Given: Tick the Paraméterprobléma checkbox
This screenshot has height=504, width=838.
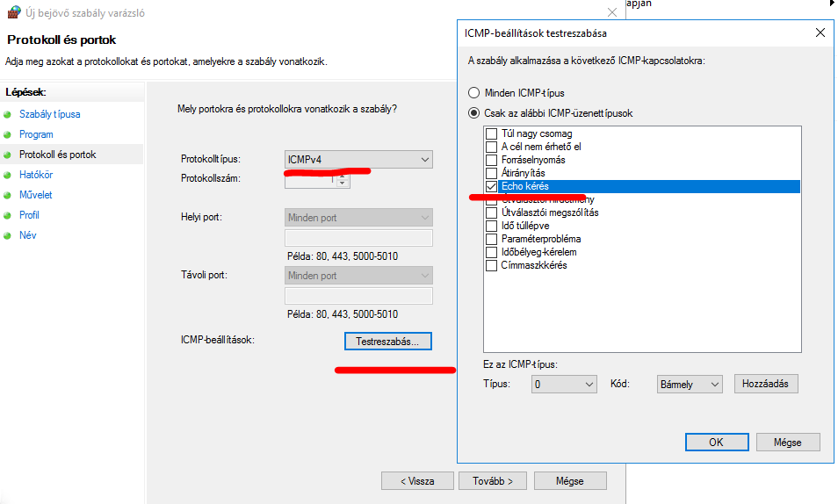Looking at the screenshot, I should point(491,239).
